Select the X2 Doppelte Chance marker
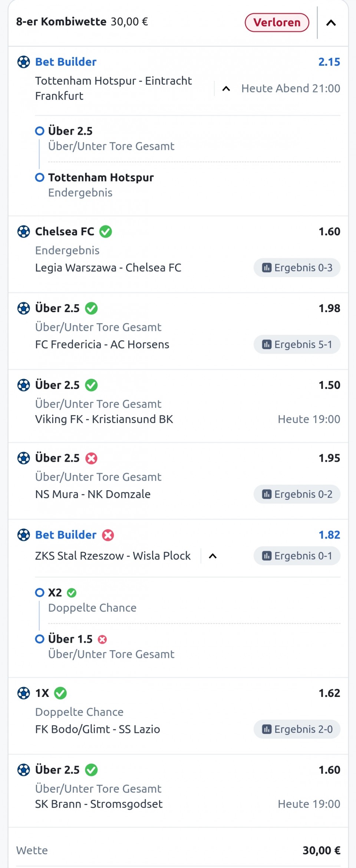 [40, 593]
